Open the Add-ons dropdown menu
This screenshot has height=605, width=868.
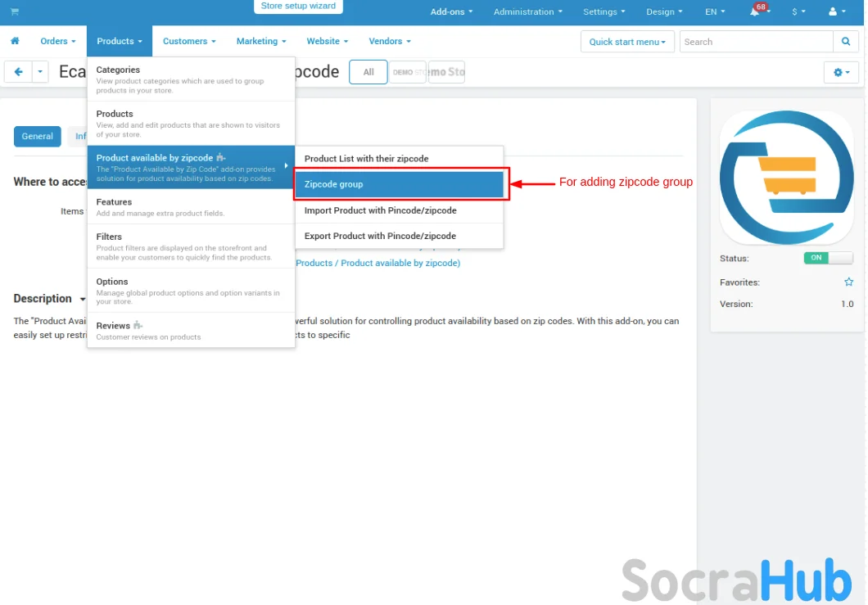451,11
